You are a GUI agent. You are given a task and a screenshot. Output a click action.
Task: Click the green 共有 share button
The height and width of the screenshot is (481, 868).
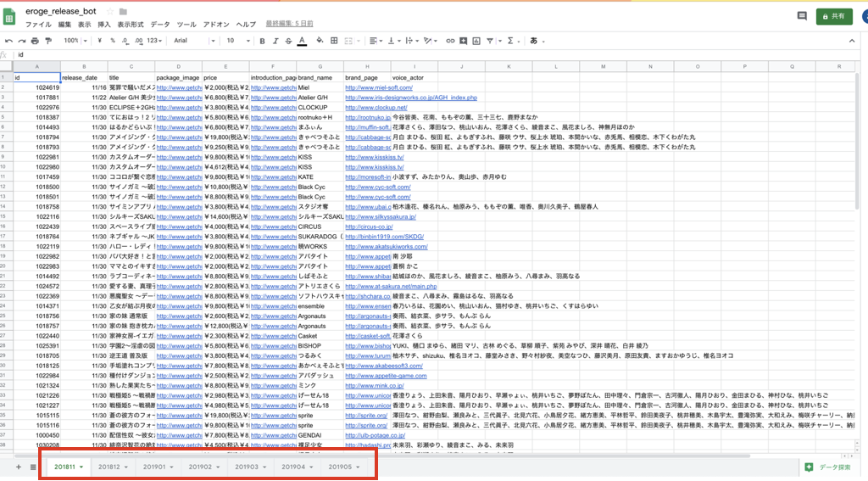834,16
